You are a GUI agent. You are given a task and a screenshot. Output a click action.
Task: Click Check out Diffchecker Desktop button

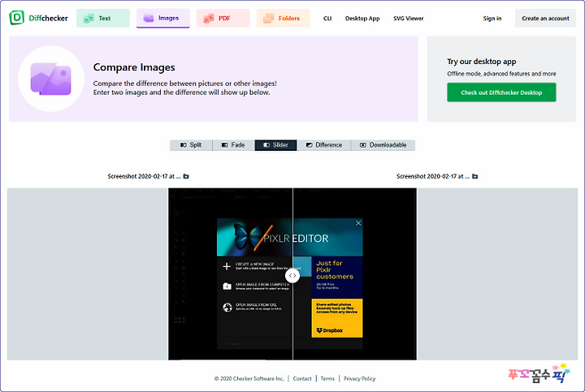(x=501, y=93)
